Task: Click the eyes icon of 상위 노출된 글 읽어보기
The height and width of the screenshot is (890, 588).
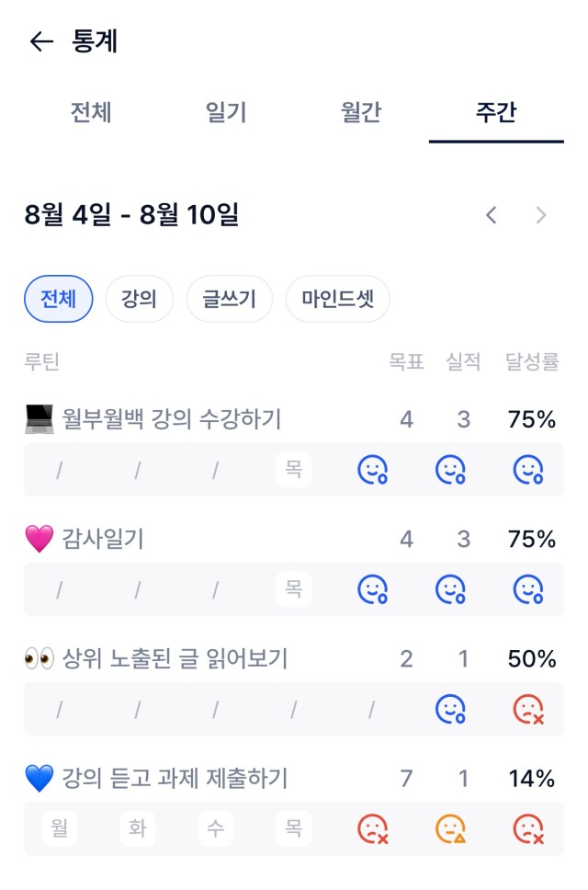Action: click(40, 658)
